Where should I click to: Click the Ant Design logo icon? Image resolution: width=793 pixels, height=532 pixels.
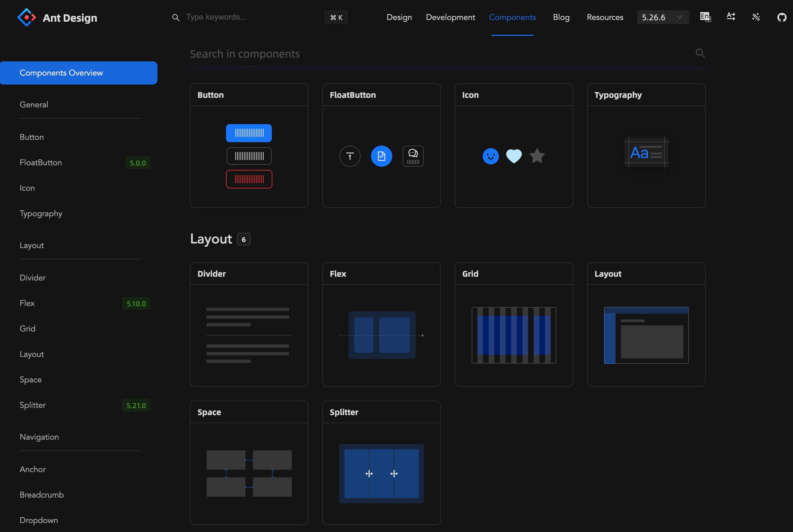26,17
